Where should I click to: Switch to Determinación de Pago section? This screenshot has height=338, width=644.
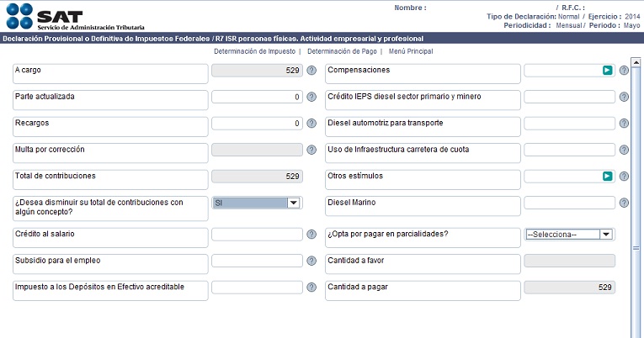(342, 51)
